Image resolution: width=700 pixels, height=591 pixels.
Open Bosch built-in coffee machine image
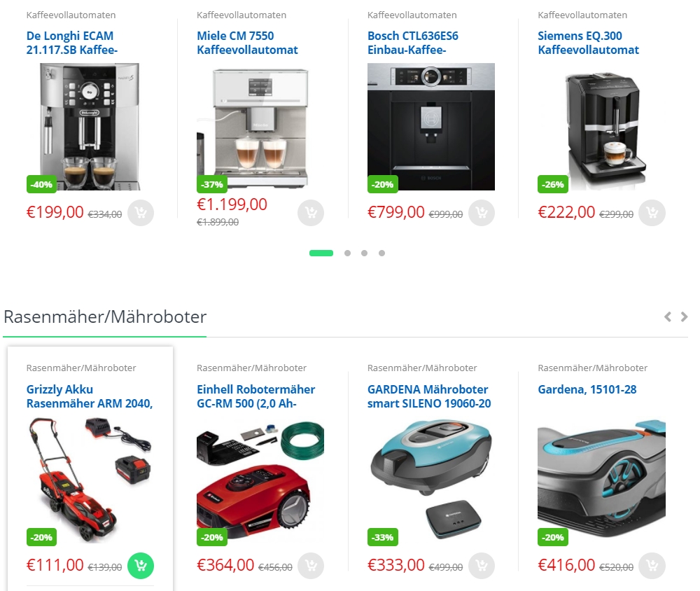[x=430, y=127]
